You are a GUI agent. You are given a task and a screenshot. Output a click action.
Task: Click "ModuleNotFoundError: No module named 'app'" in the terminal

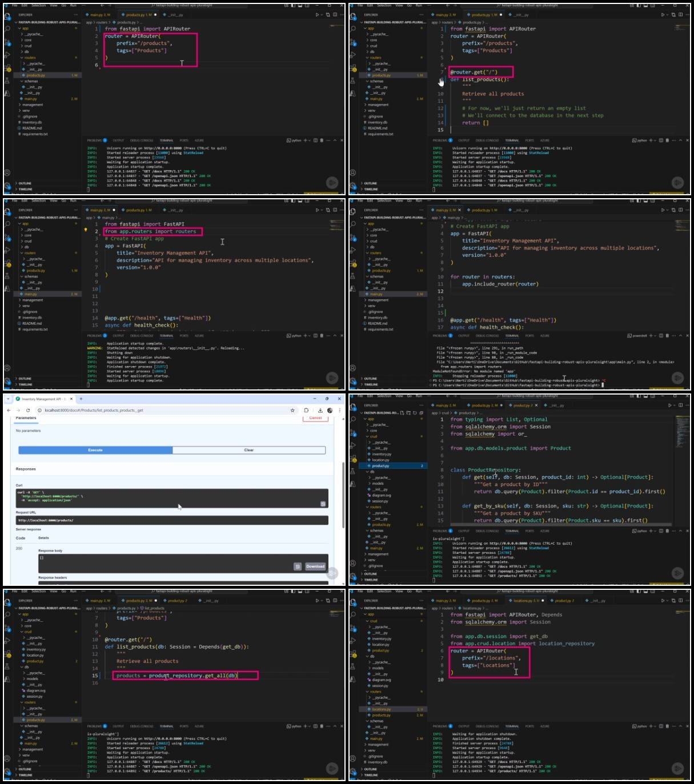pos(475,371)
